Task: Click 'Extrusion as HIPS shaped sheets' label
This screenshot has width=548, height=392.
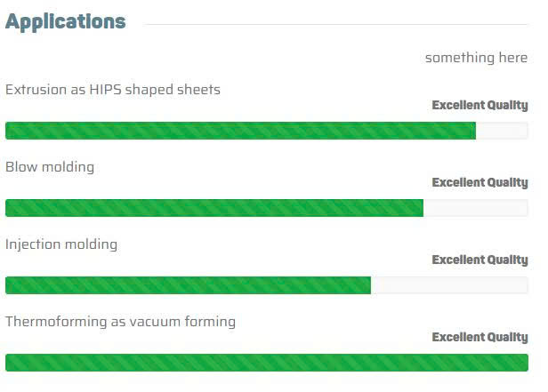Action: pos(113,90)
